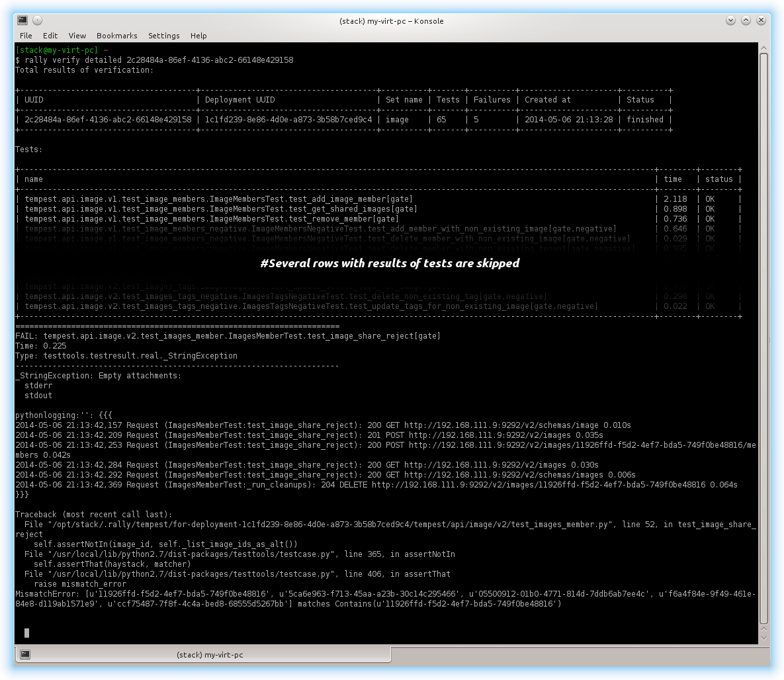
Task: Click the Konsole terminal icon in title bar
Action: point(22,21)
